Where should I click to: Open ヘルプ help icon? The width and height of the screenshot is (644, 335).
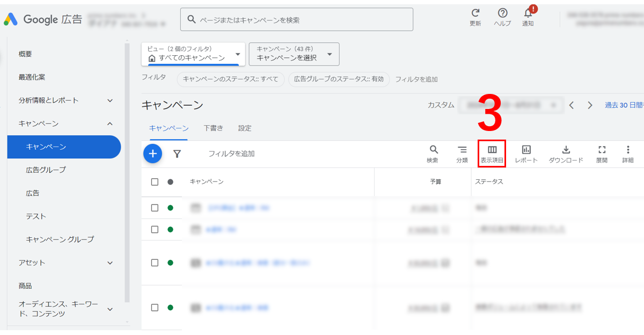pos(502,17)
